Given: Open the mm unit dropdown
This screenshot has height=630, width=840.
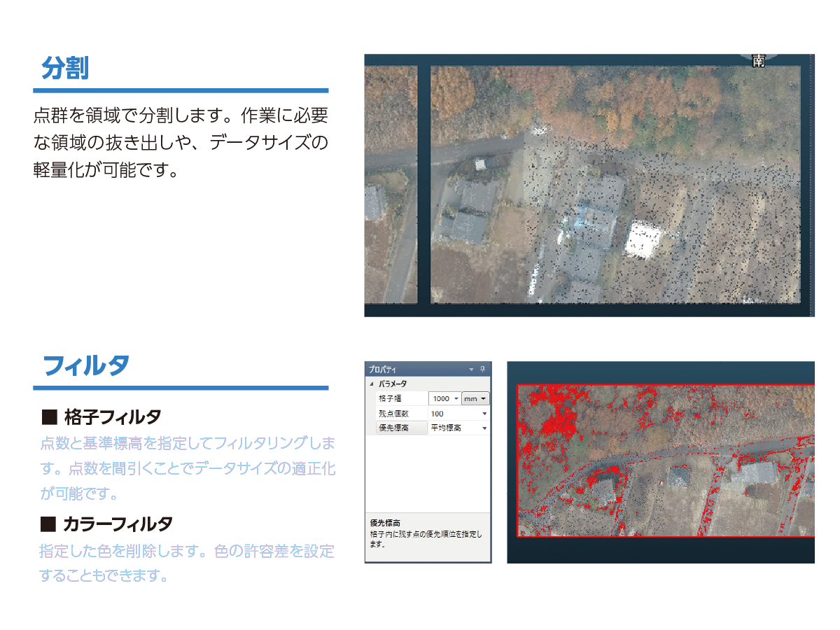Looking at the screenshot, I should coord(475,398).
